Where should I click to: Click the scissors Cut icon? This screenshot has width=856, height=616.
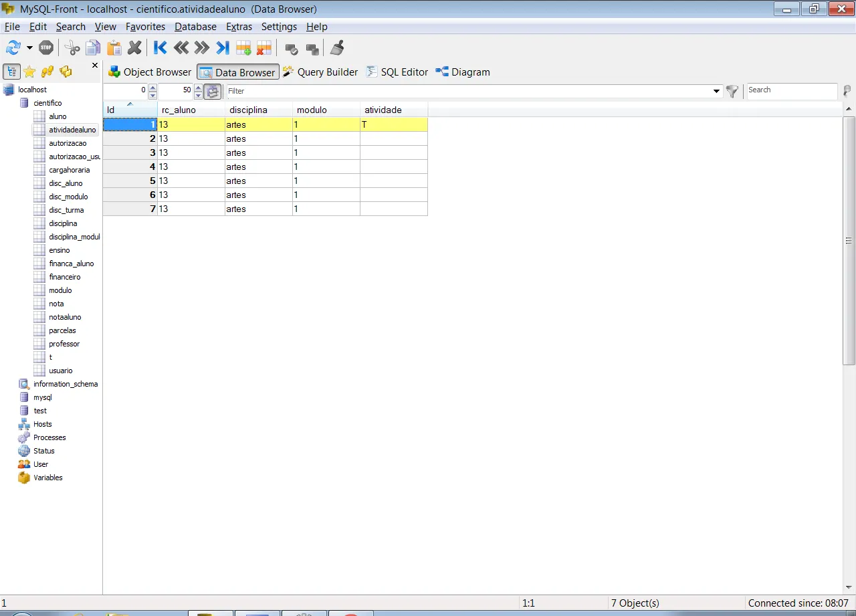tap(72, 47)
